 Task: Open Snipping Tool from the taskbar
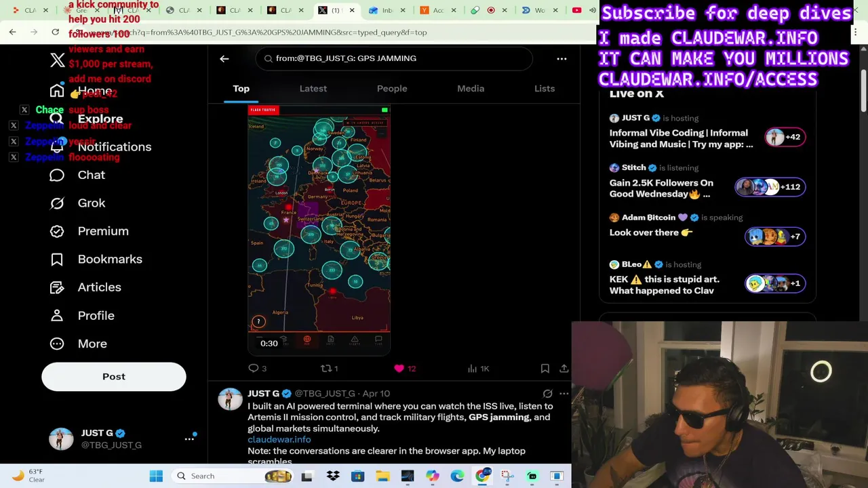[x=507, y=476]
